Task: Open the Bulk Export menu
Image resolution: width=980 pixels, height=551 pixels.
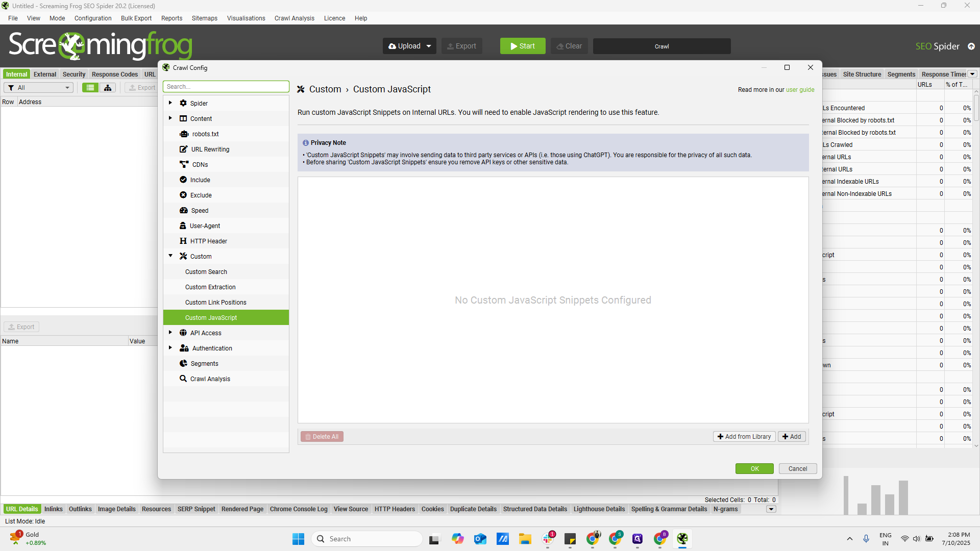Action: pyautogui.click(x=136, y=18)
